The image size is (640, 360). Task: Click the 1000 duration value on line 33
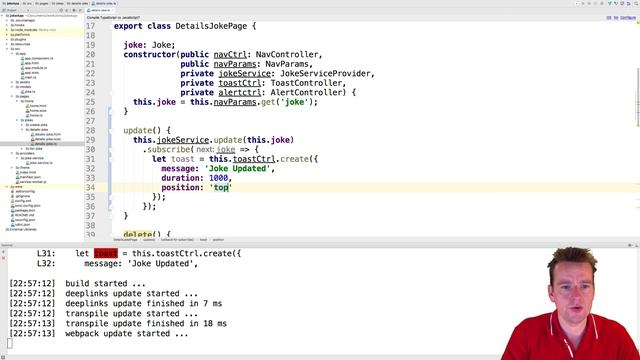pos(219,178)
